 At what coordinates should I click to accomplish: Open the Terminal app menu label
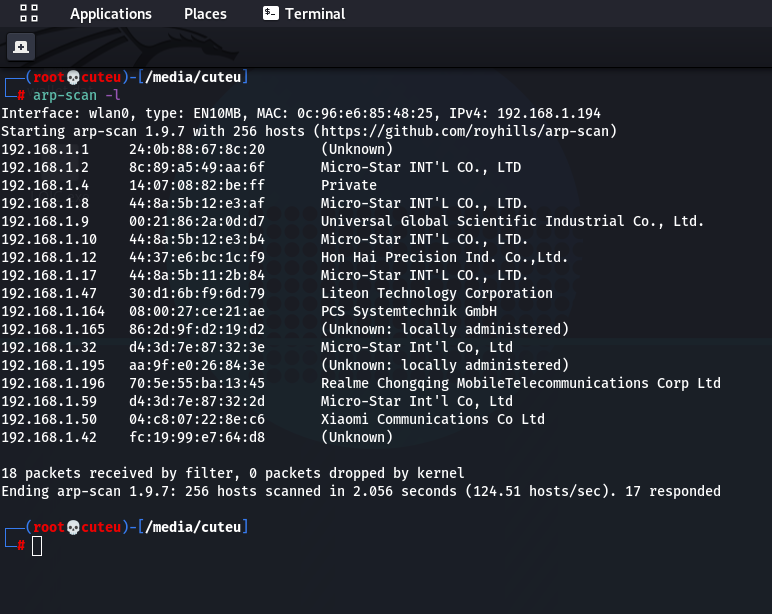pyautogui.click(x=315, y=14)
